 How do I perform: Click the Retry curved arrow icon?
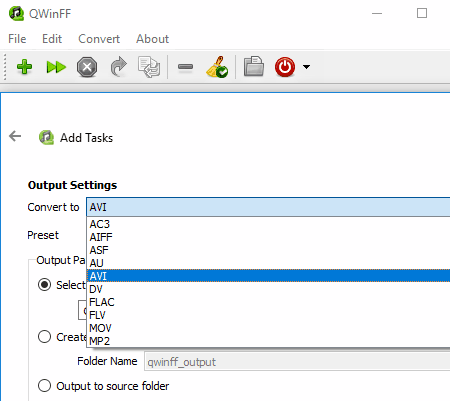(118, 67)
